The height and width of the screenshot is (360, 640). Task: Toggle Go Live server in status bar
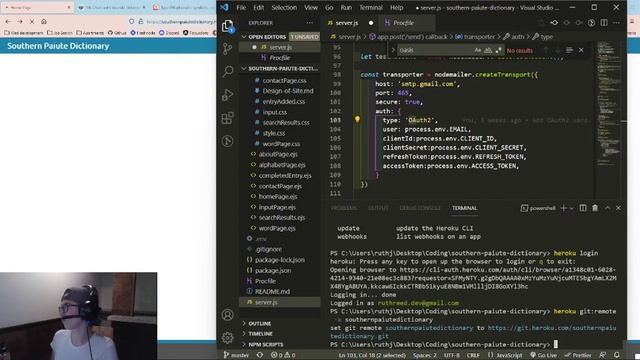coord(543,355)
